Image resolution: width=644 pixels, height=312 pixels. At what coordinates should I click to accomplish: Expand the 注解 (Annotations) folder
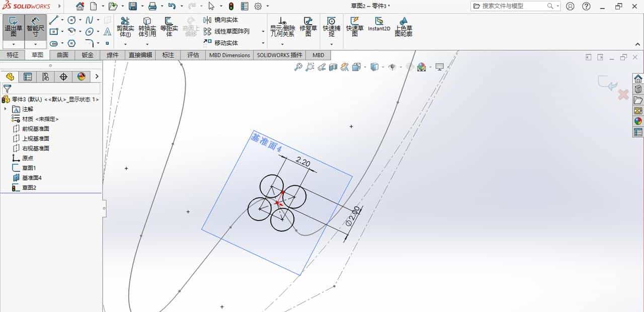(x=5, y=109)
